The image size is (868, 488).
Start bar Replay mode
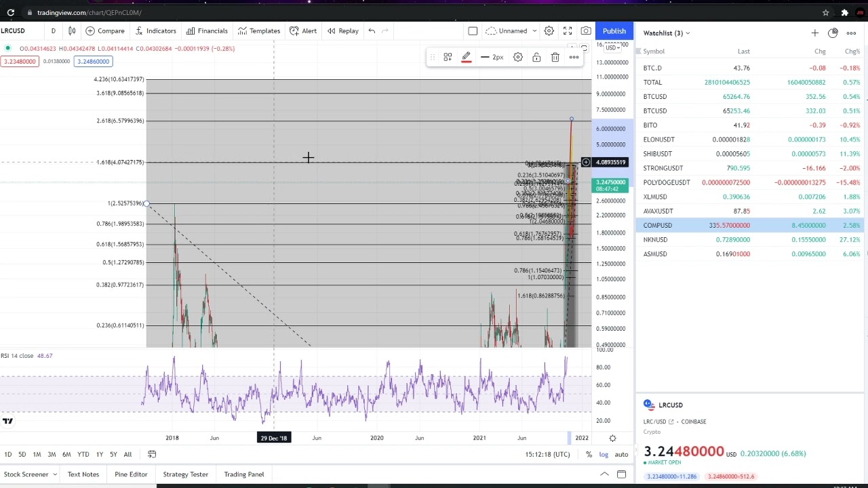click(x=342, y=30)
